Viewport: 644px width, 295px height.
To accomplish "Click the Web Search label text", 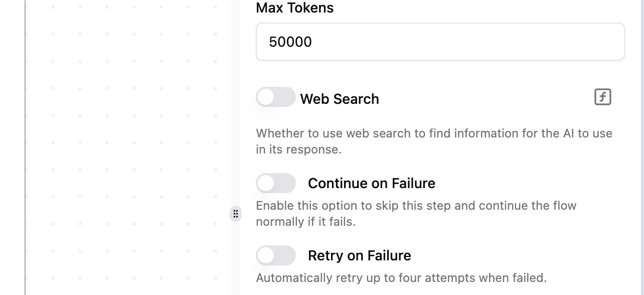I will tap(340, 99).
